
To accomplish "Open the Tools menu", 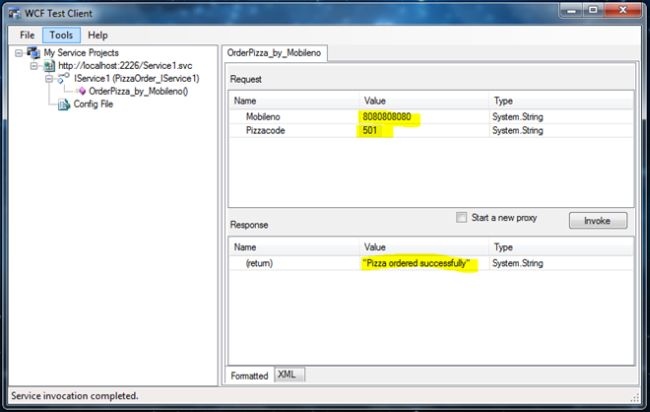I will 61,35.
